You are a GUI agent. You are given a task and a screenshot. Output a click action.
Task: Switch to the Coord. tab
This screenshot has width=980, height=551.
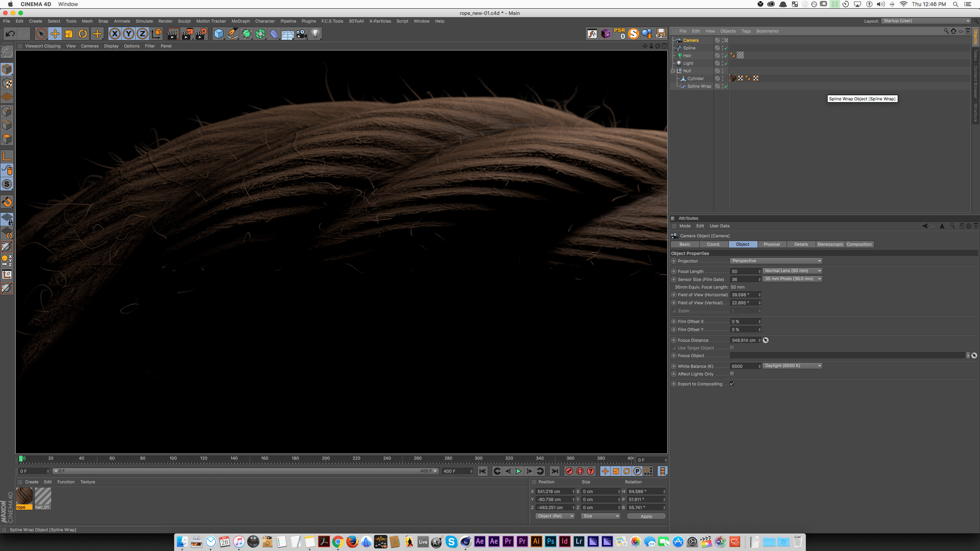tap(713, 245)
